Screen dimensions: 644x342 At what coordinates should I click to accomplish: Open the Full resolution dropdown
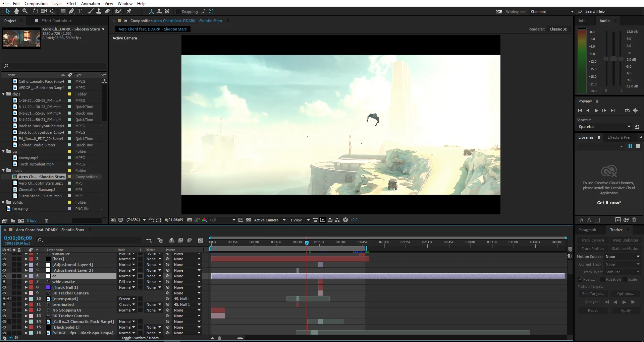(222, 220)
